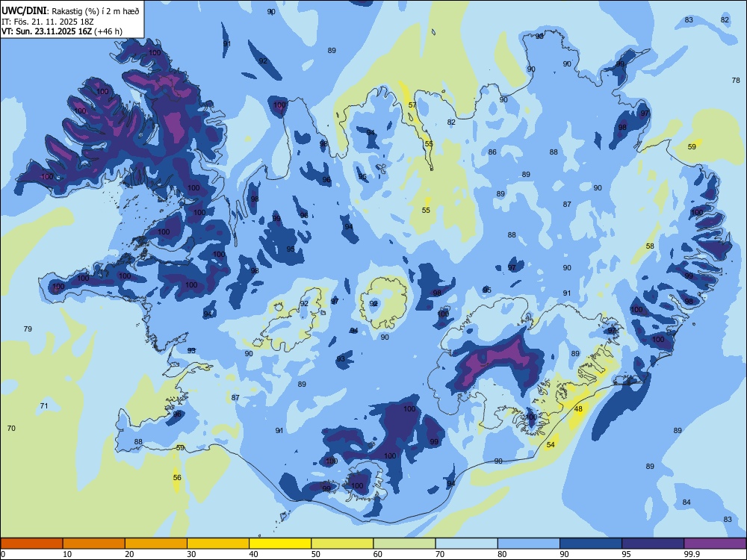Select the 30–40 amber legend swatch

218,544
